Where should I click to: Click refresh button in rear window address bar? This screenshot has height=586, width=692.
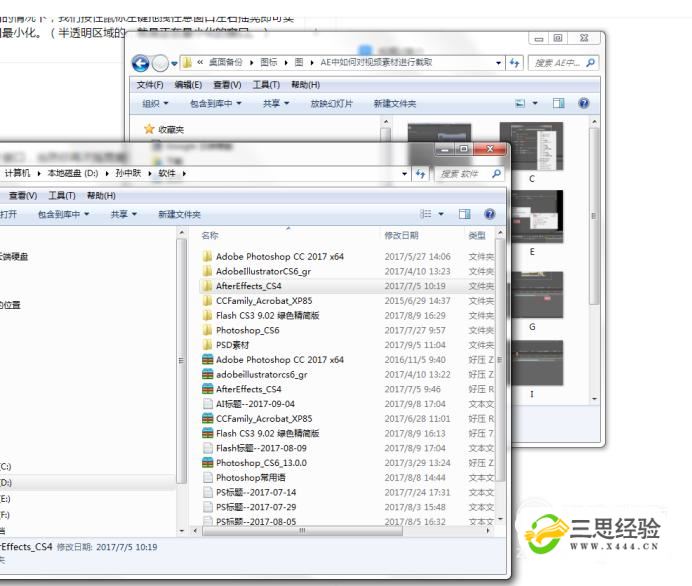(514, 63)
